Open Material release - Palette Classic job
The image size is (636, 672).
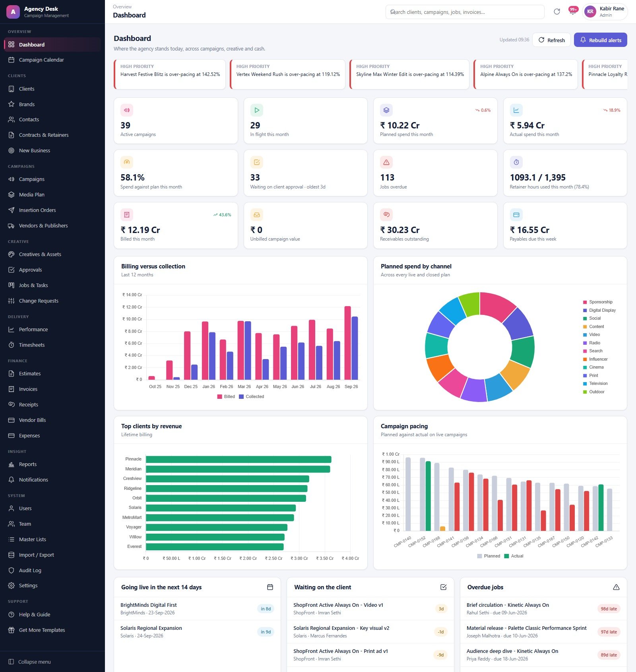pos(543,632)
